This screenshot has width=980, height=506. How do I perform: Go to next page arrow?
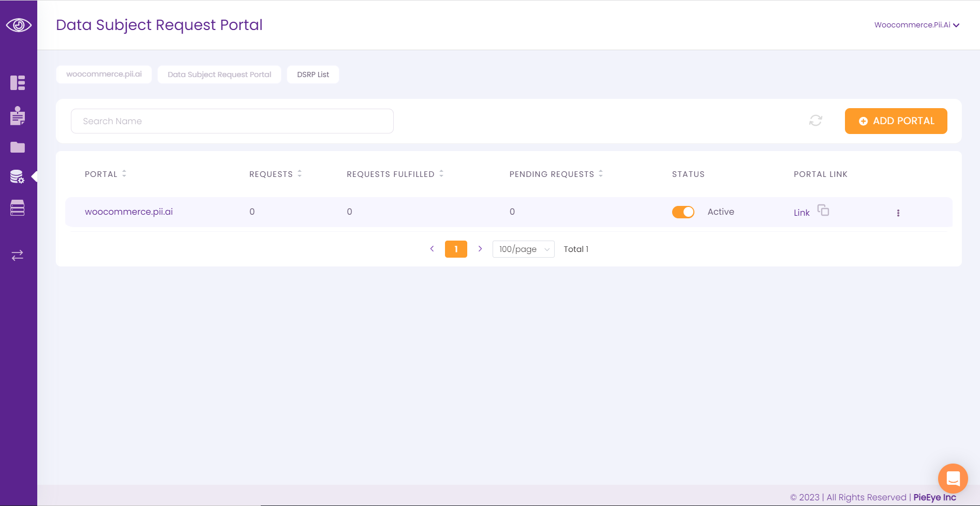480,249
